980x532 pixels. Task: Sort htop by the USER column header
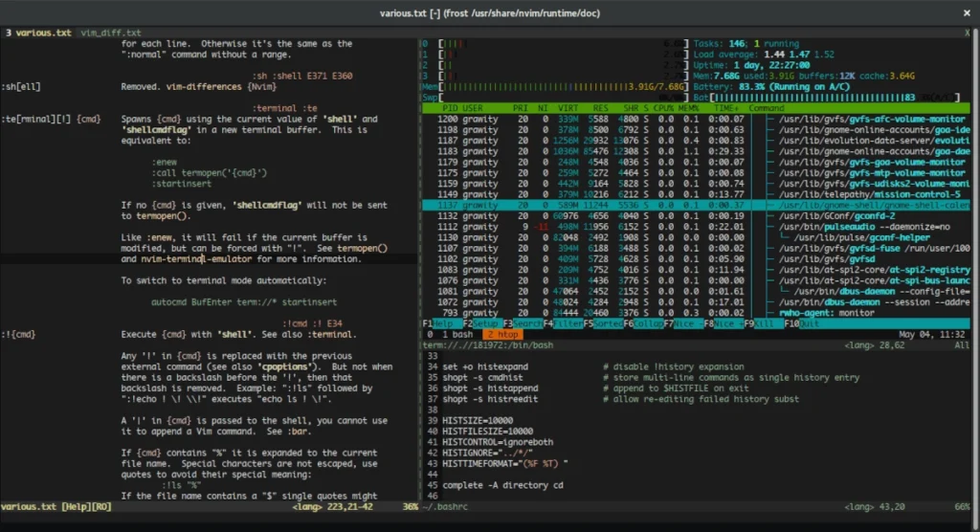point(473,108)
